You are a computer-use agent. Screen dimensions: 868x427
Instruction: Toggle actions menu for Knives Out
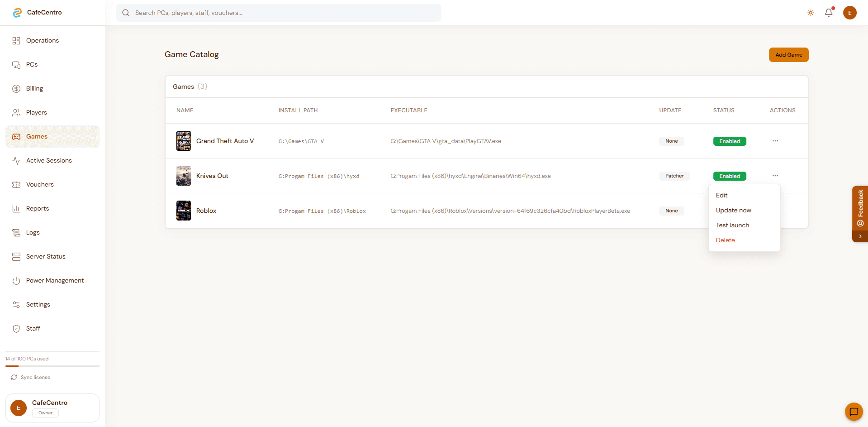point(775,176)
